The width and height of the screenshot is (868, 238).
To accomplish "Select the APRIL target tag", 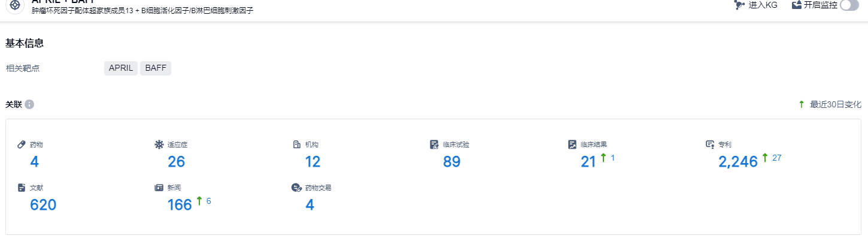I will [121, 68].
